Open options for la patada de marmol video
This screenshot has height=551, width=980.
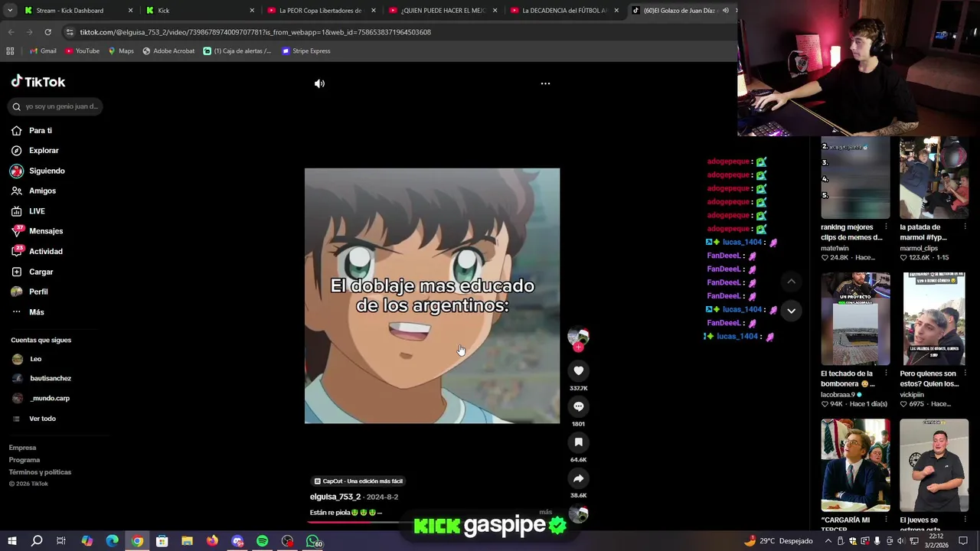tap(964, 227)
